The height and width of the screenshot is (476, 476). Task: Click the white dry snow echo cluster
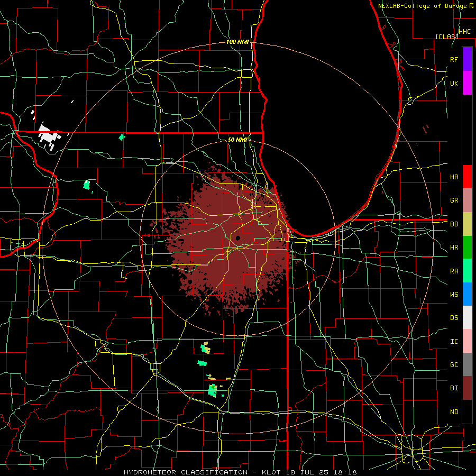[49, 136]
